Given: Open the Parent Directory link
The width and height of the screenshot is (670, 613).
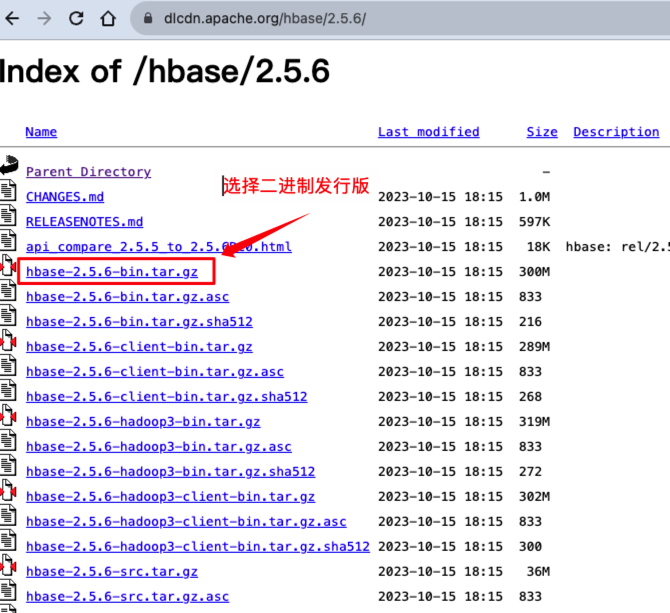Looking at the screenshot, I should [88, 172].
